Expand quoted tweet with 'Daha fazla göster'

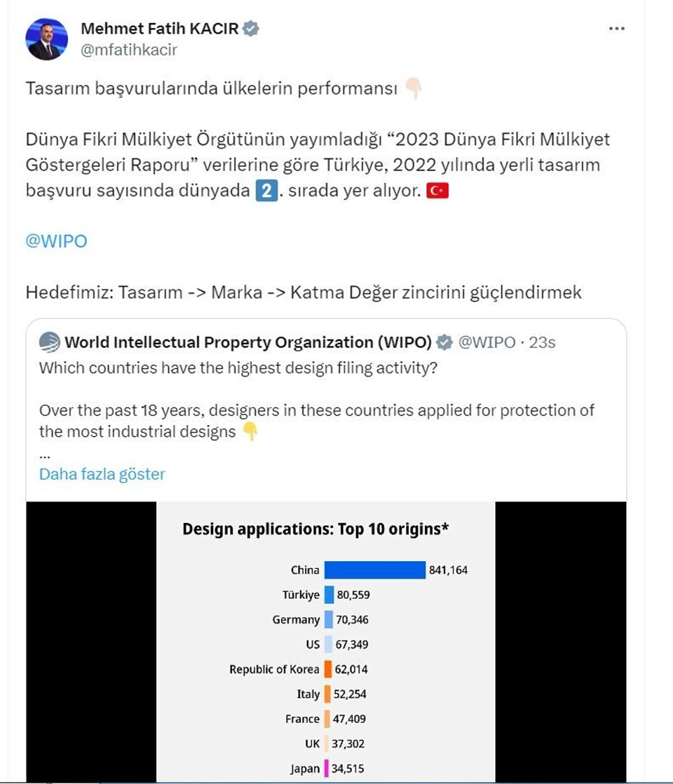pyautogui.click(x=102, y=474)
